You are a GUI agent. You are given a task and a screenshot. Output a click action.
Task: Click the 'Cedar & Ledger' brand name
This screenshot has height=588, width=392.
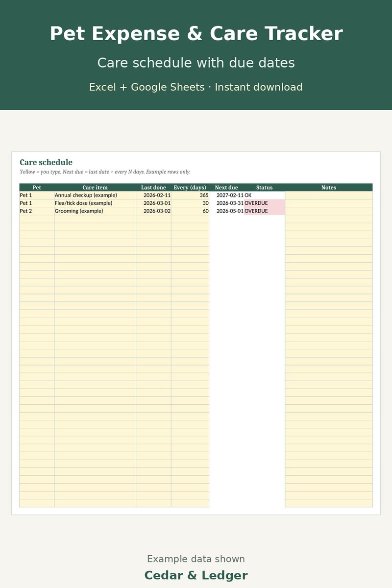pyautogui.click(x=196, y=575)
